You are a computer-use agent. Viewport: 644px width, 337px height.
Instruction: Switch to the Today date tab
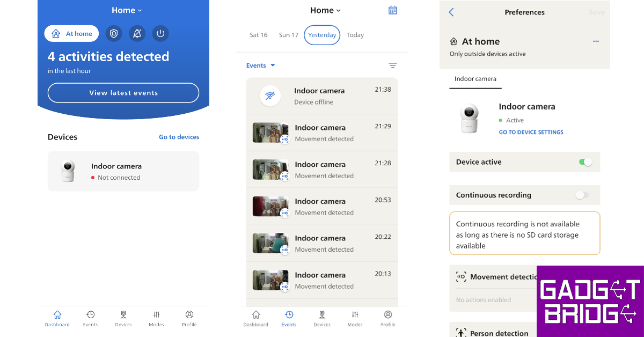tap(355, 35)
